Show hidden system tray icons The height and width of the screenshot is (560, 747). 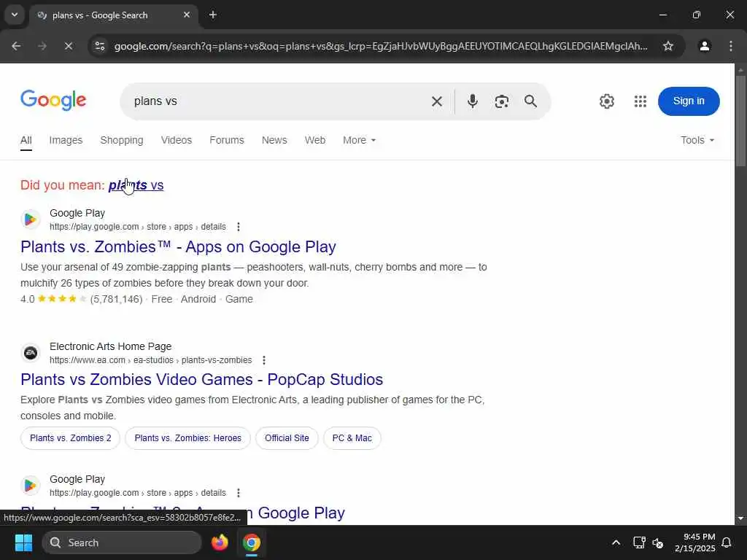pos(616,542)
